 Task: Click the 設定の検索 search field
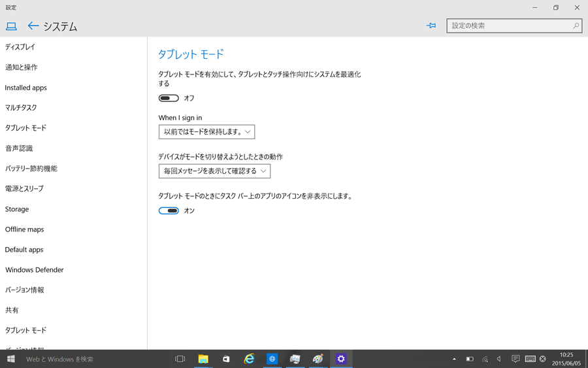click(x=510, y=26)
